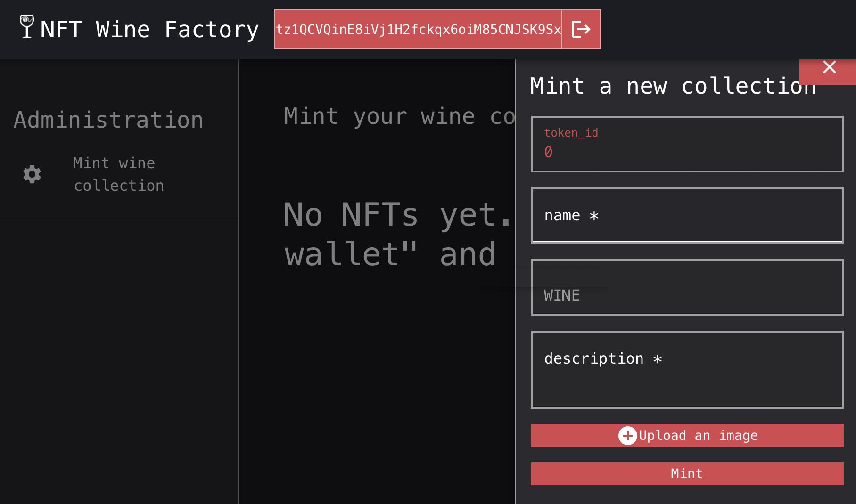Click the token_id field
This screenshot has height=504, width=856.
point(686,144)
